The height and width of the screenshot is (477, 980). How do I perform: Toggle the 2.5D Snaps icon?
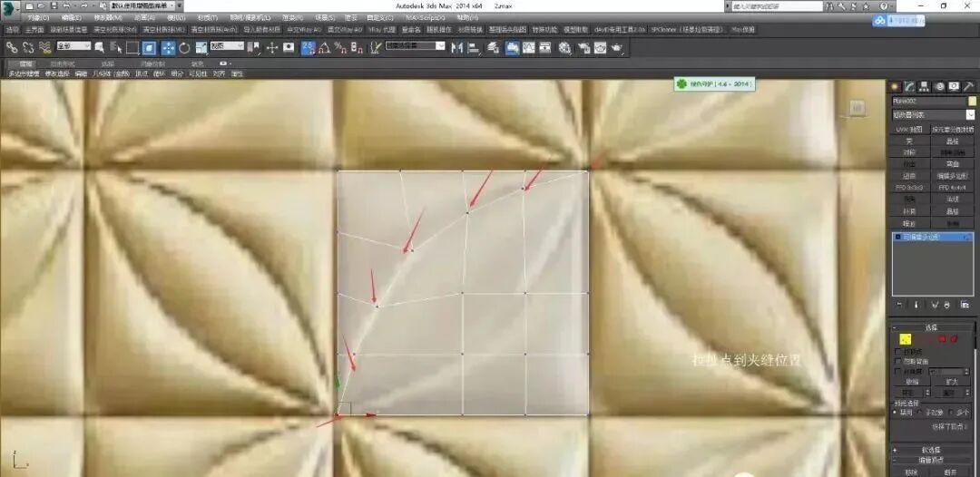[309, 47]
